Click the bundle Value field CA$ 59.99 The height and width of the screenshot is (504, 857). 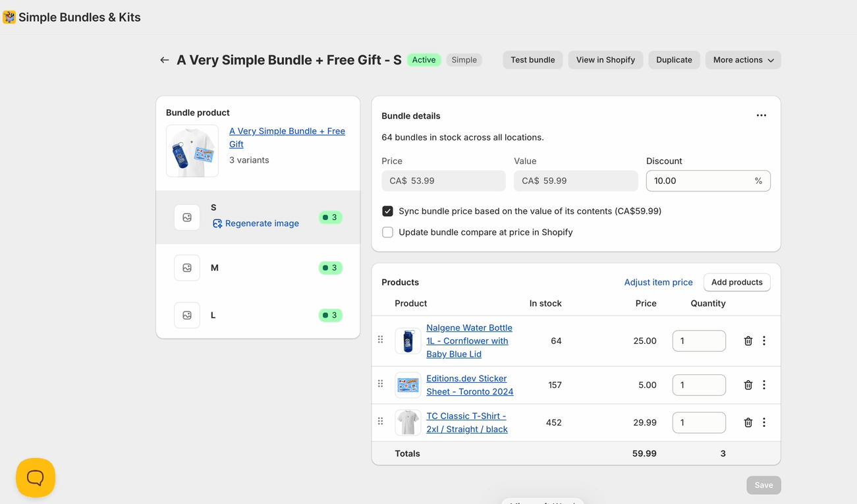(576, 181)
